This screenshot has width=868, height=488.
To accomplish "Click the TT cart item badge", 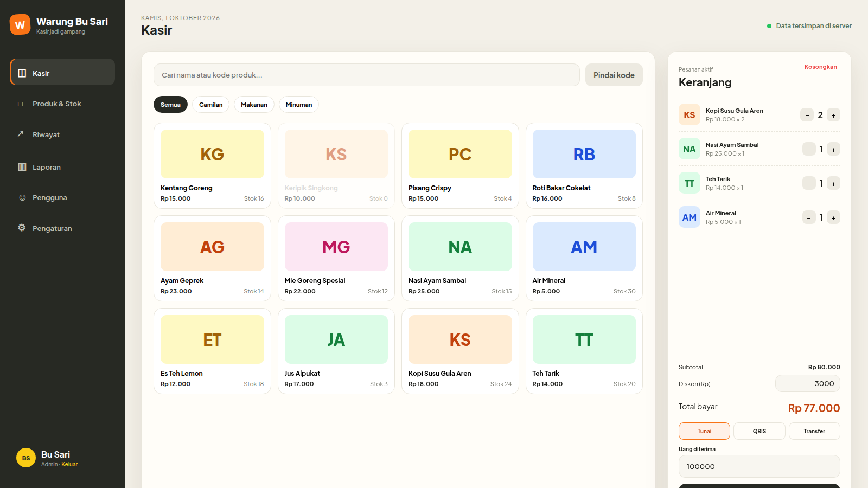I will tap(690, 183).
